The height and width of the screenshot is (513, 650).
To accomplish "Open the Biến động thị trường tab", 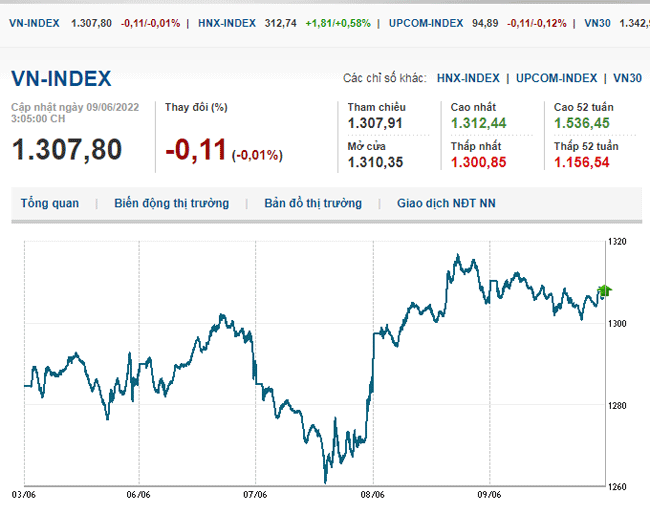I will [171, 203].
